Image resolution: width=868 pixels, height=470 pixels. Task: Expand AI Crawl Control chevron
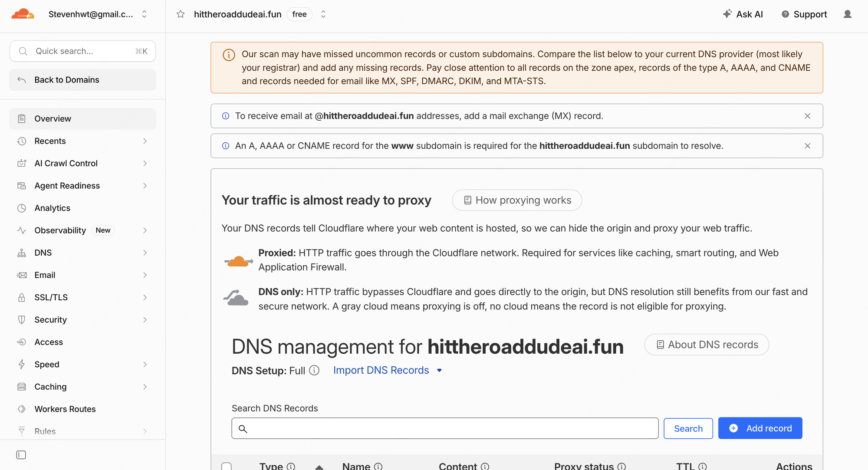coord(145,163)
